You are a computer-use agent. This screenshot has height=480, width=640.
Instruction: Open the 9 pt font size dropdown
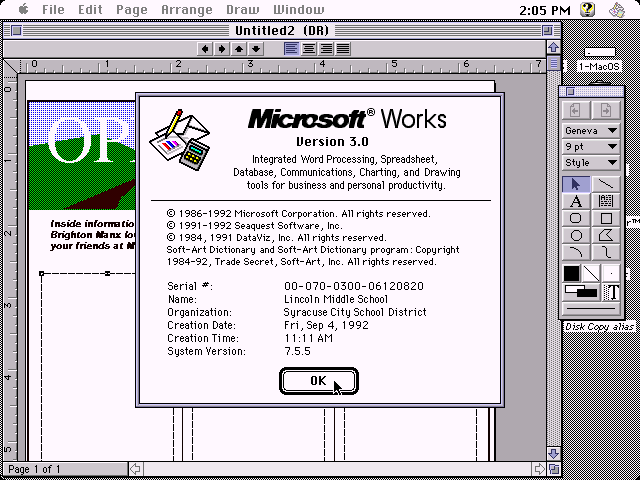[x=591, y=147]
